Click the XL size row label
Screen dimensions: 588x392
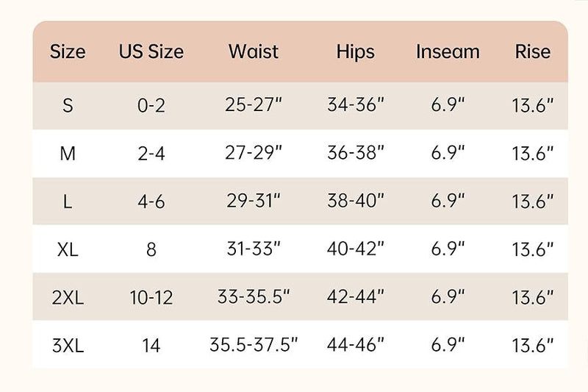point(68,249)
